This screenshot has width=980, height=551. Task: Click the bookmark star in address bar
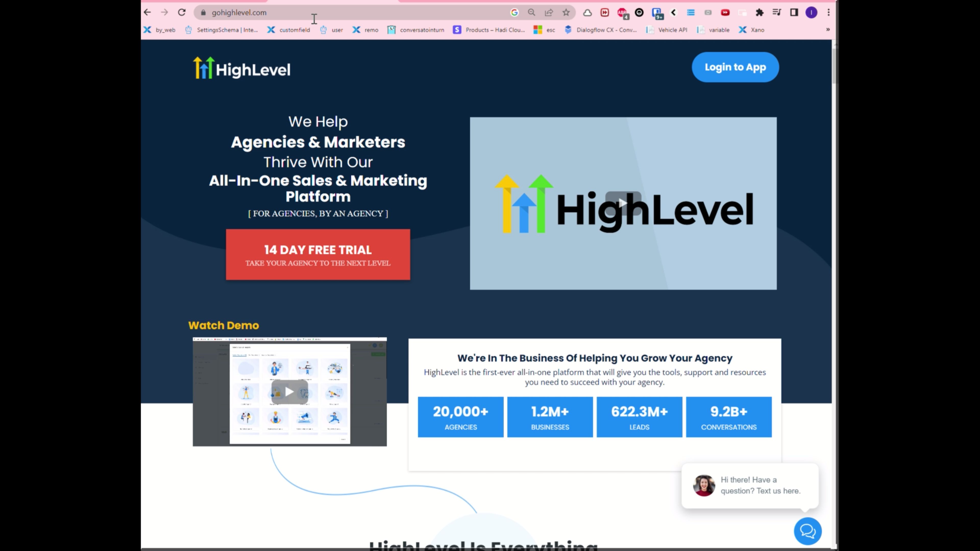point(566,12)
